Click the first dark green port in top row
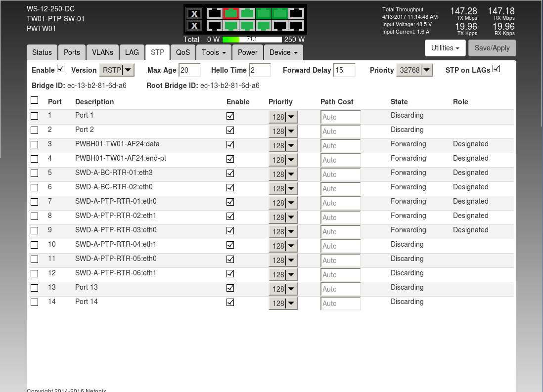Image resolution: width=543 pixels, height=392 pixels. [264, 13]
